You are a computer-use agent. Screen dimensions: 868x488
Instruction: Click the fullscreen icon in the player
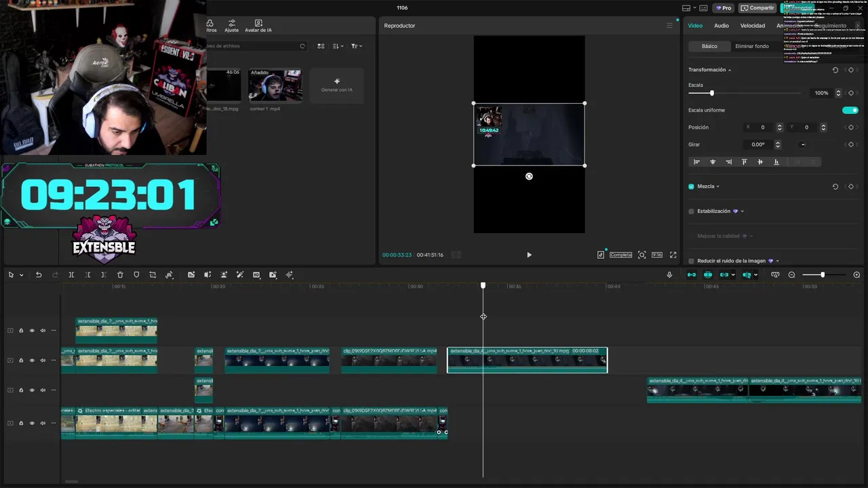tap(673, 255)
